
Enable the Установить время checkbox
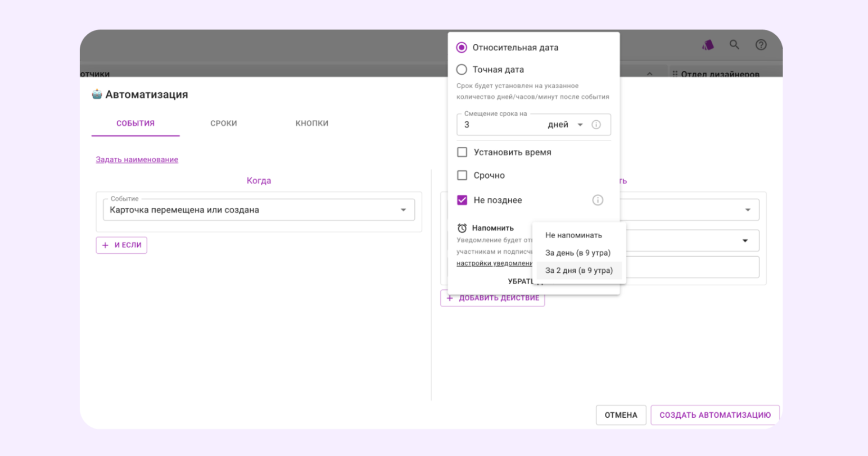point(462,152)
